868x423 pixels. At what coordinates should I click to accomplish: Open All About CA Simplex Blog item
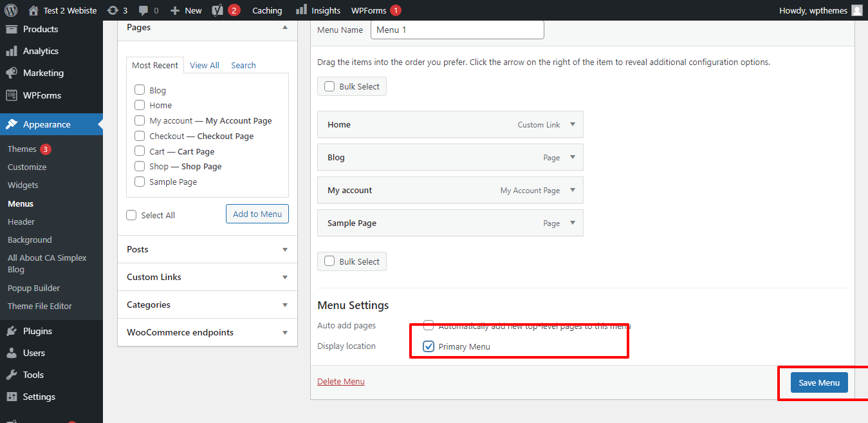coord(47,263)
